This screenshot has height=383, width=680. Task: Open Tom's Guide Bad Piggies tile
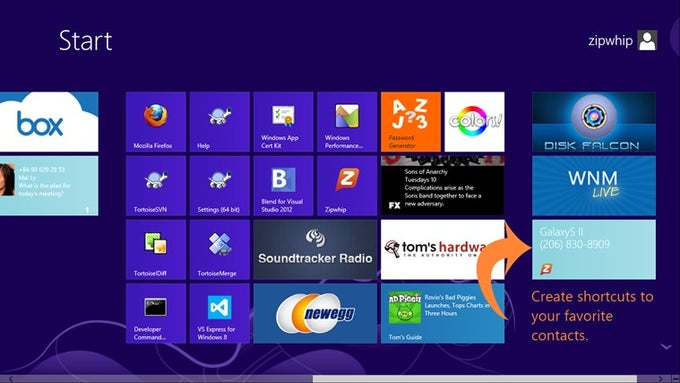[x=443, y=313]
